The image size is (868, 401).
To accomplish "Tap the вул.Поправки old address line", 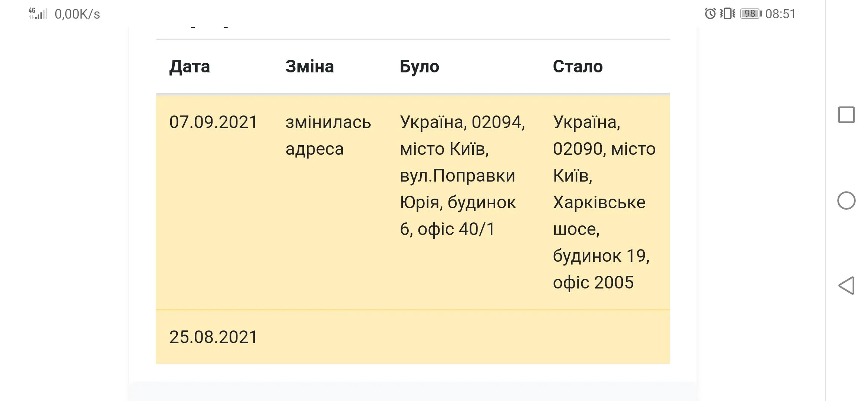I will pyautogui.click(x=457, y=176).
